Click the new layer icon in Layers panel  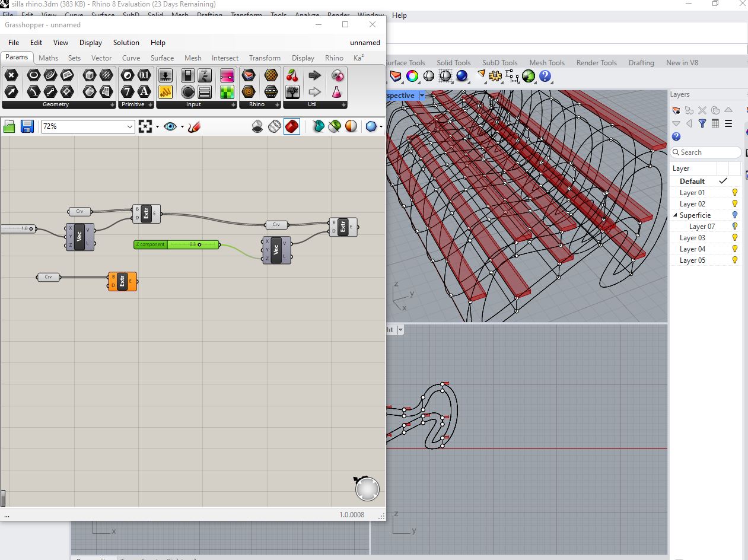pos(676,110)
